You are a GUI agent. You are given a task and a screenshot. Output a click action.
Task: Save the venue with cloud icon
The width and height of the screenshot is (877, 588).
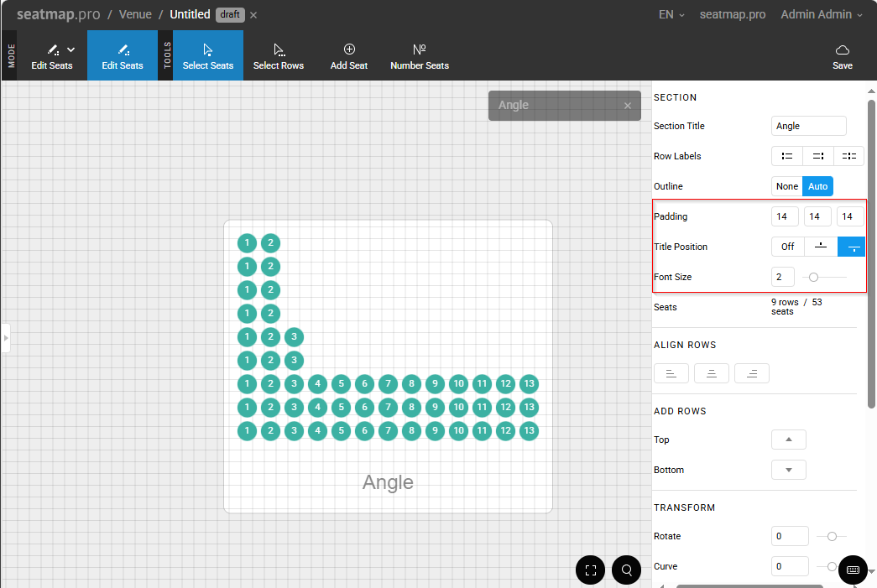[842, 56]
